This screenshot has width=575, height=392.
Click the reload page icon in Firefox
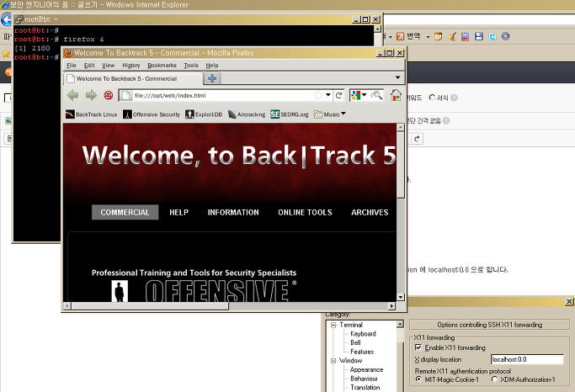[338, 95]
